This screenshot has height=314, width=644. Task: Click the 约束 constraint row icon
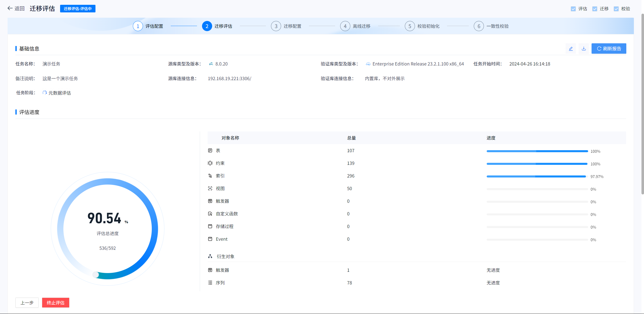click(210, 163)
